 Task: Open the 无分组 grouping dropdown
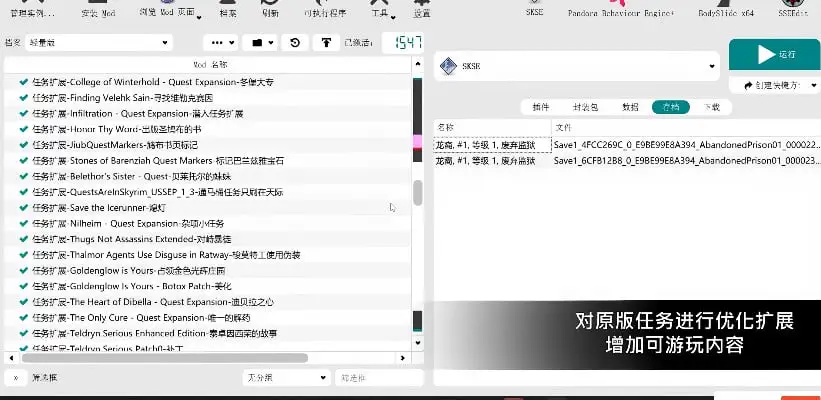pos(286,377)
